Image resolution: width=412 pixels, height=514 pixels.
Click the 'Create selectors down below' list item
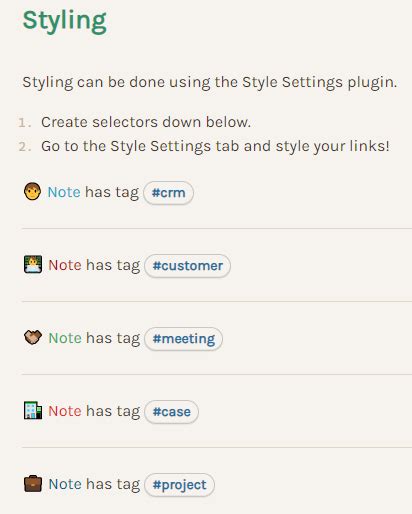[x=146, y=122]
